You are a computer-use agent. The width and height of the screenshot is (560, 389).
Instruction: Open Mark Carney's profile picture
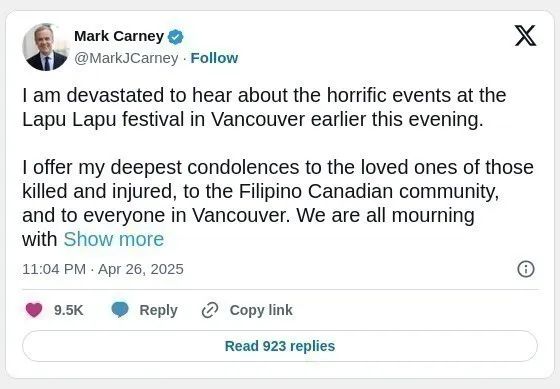[x=45, y=47]
